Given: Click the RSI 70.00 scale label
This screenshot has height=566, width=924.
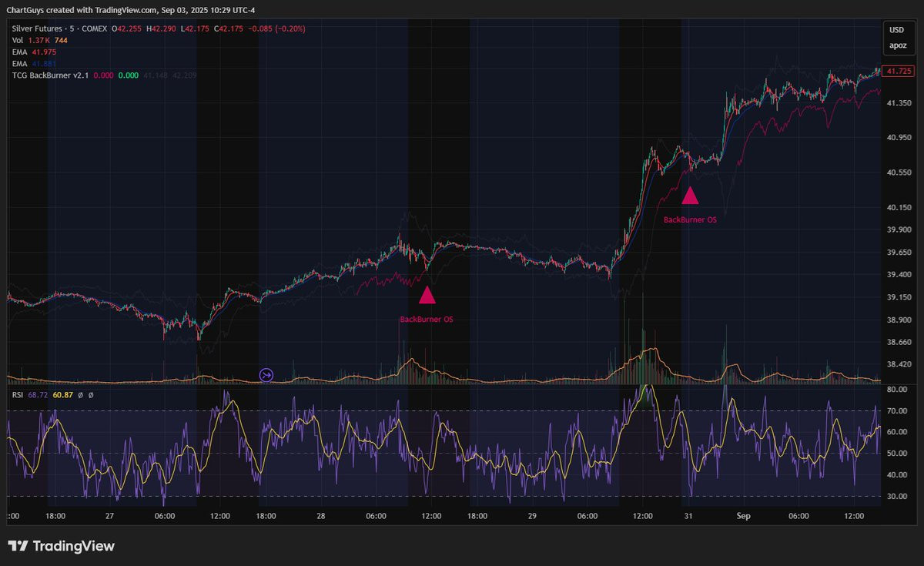Looking at the screenshot, I should pyautogui.click(x=897, y=411).
